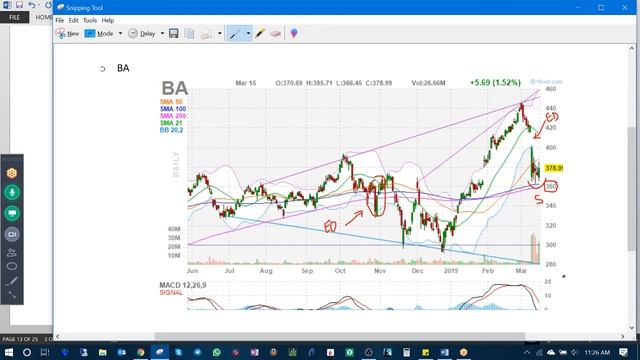Edit the snip with Paint 3D icon
The width and height of the screenshot is (640, 360).
coord(293,33)
